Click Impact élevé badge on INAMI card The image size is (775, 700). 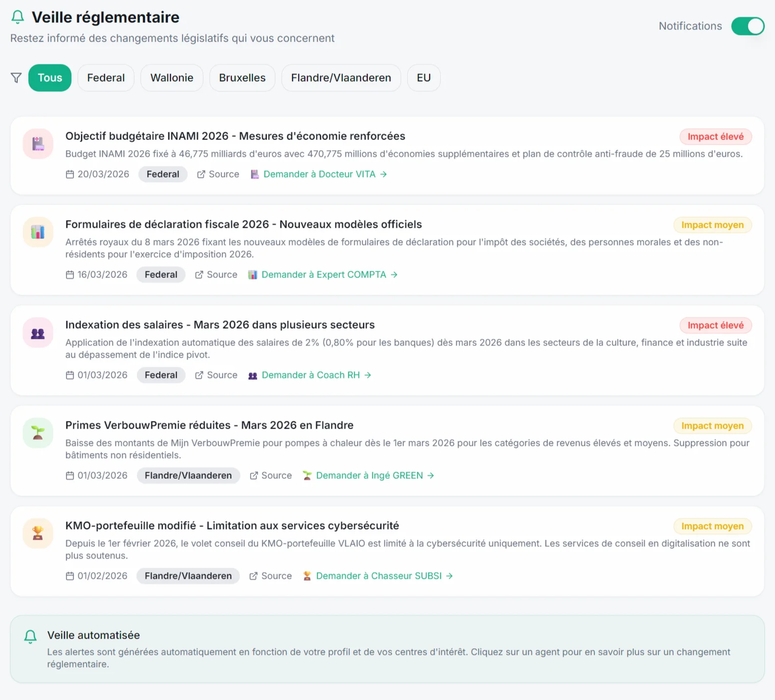[x=715, y=136]
